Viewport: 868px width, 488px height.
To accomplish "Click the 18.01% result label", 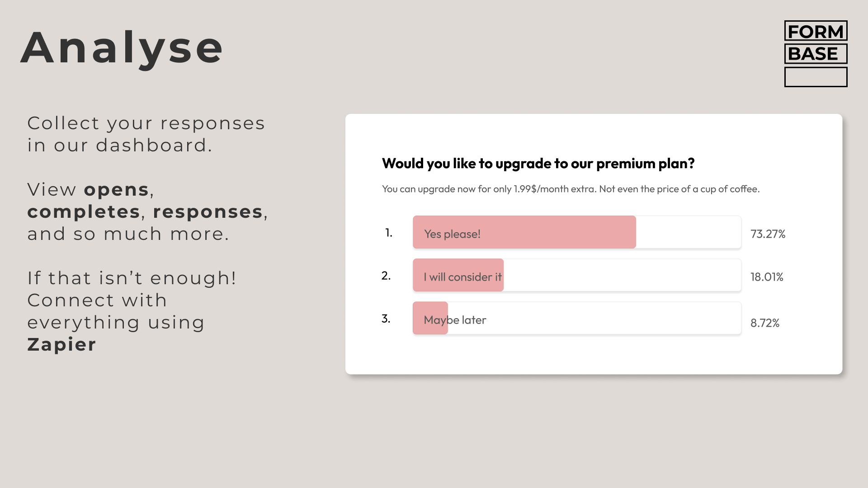I will tap(767, 277).
